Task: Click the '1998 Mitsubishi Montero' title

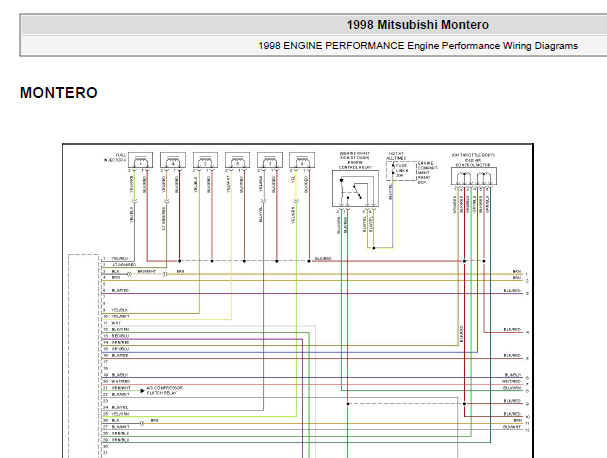Action: point(417,25)
